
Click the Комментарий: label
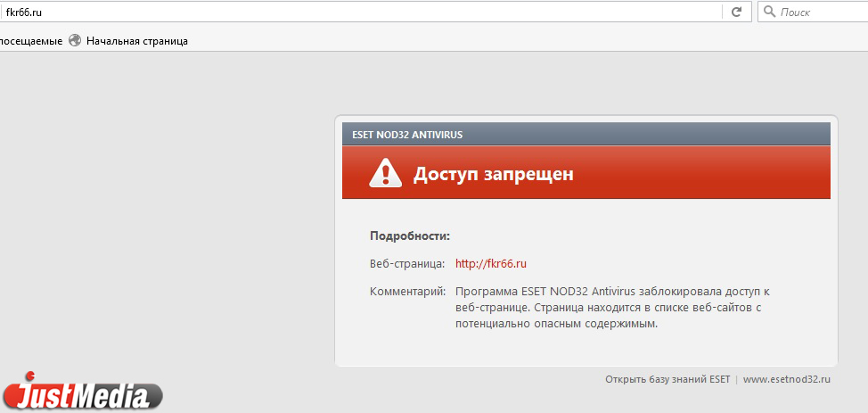click(408, 292)
